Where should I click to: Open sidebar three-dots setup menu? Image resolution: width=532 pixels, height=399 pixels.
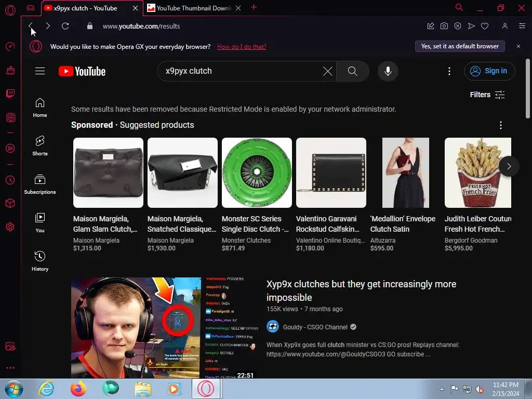point(10,368)
